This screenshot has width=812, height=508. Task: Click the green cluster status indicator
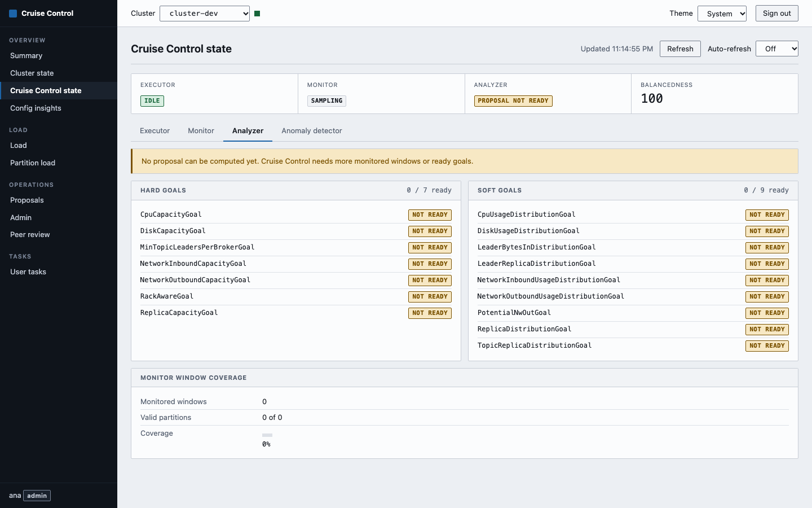click(257, 14)
